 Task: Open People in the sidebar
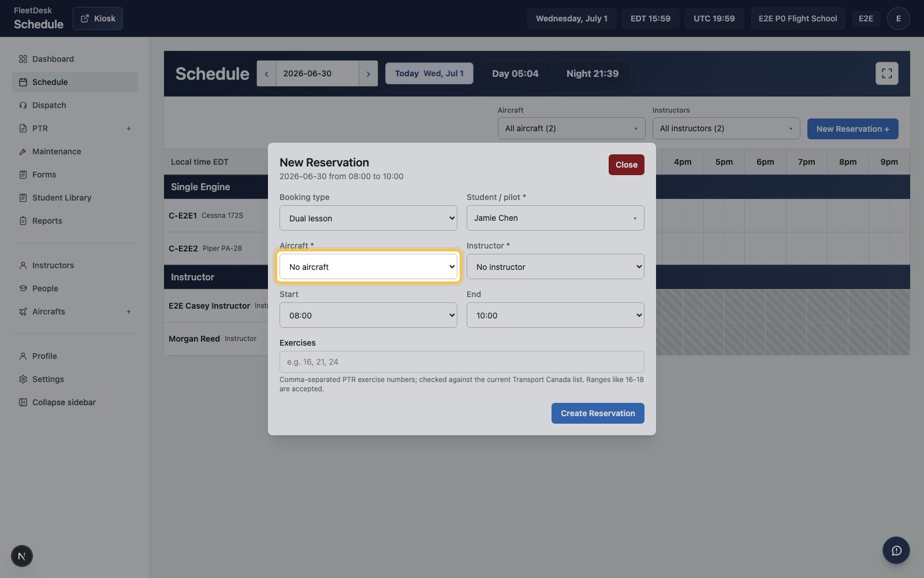[x=74, y=288]
